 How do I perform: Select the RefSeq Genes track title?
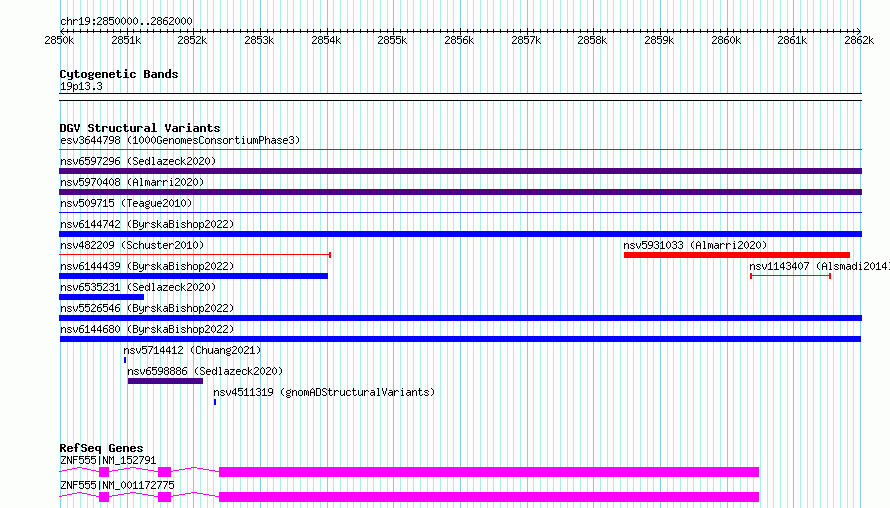pyautogui.click(x=101, y=448)
